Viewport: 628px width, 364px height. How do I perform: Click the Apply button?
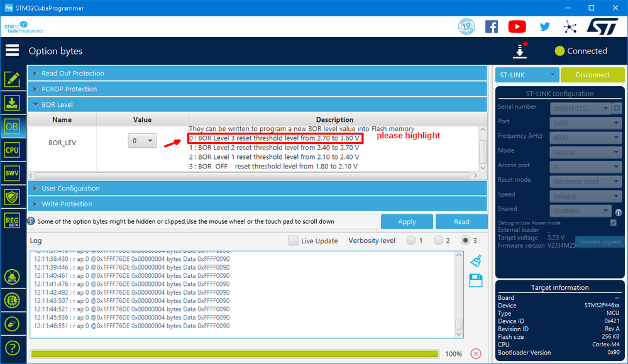tap(407, 221)
